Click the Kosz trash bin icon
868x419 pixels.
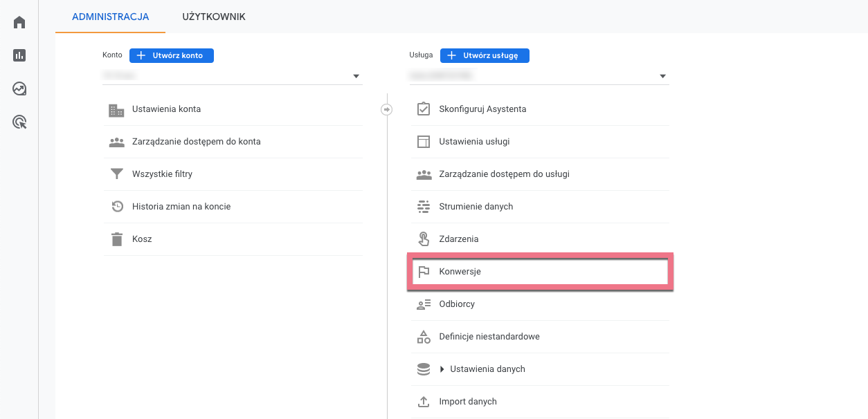tap(116, 239)
